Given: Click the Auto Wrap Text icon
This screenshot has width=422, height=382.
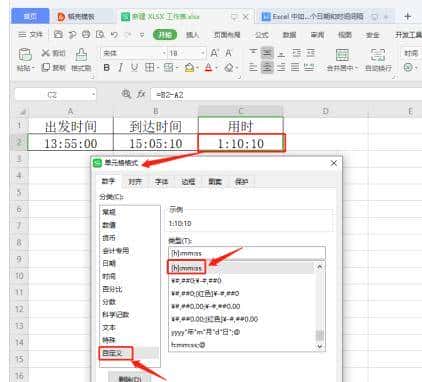Looking at the screenshot, I should tap(378, 54).
